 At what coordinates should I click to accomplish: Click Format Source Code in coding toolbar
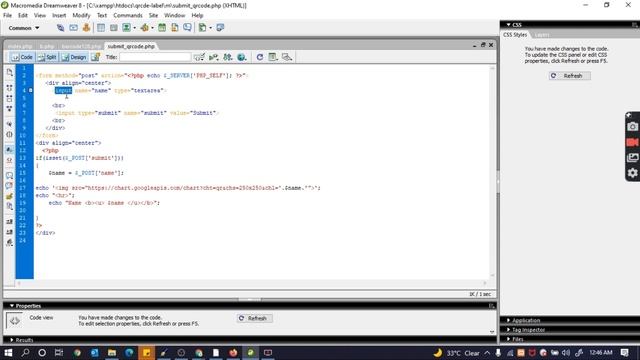(x=9, y=242)
